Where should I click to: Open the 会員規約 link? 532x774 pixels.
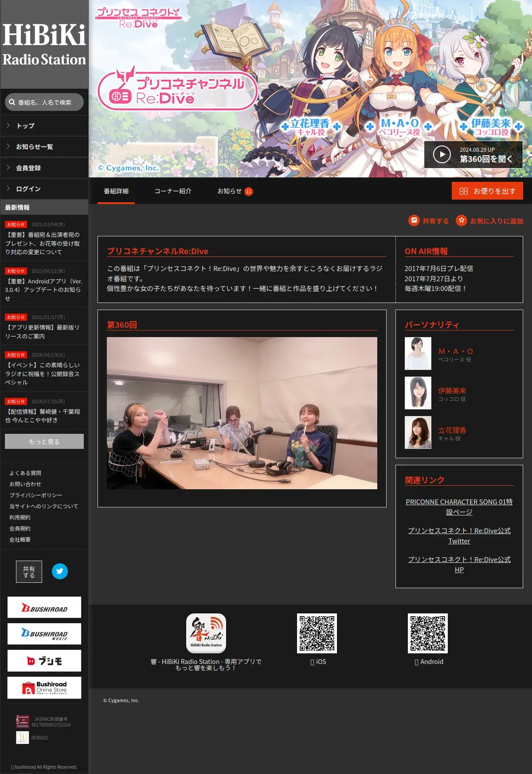pyautogui.click(x=20, y=529)
